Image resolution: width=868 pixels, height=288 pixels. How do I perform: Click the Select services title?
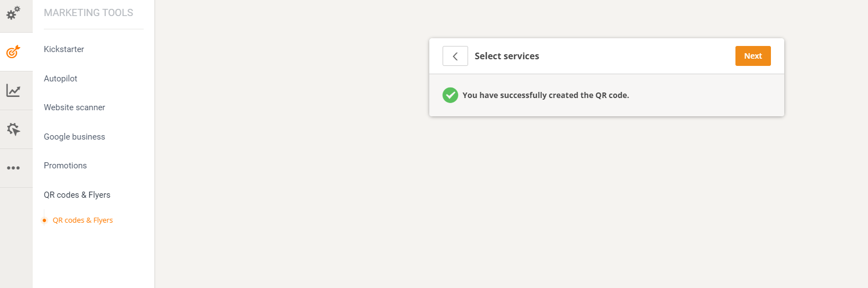tap(507, 56)
